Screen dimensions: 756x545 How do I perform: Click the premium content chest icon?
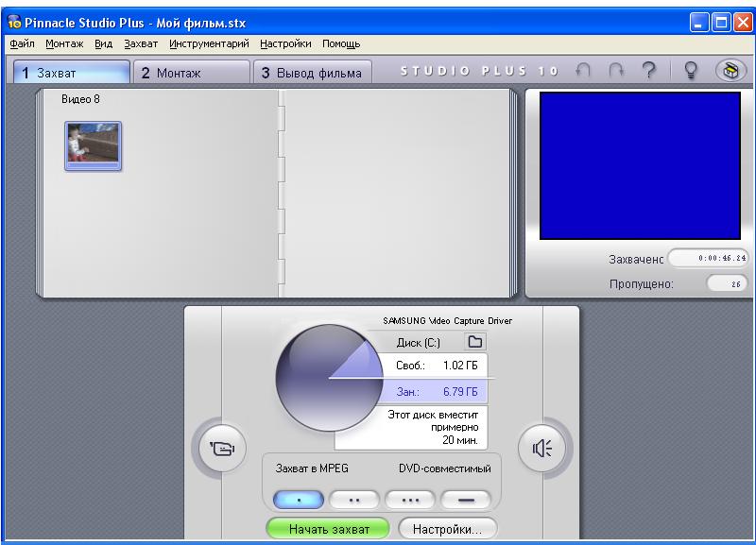730,71
